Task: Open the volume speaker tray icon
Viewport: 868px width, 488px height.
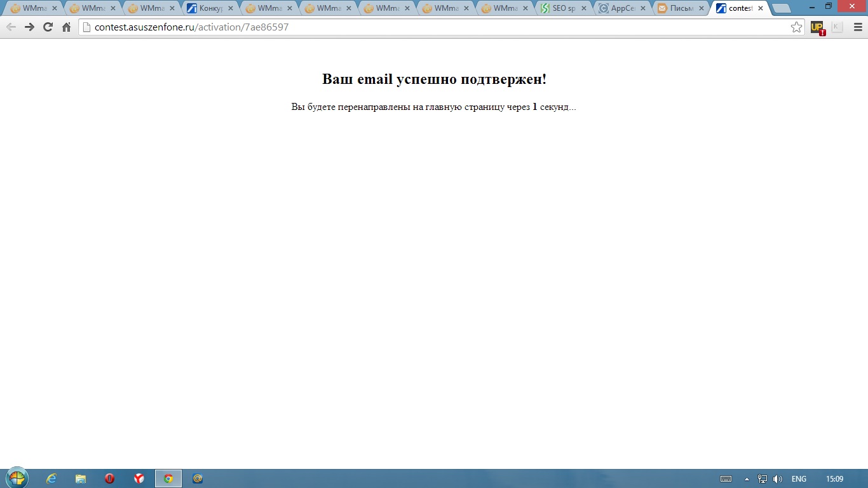Action: 778,479
